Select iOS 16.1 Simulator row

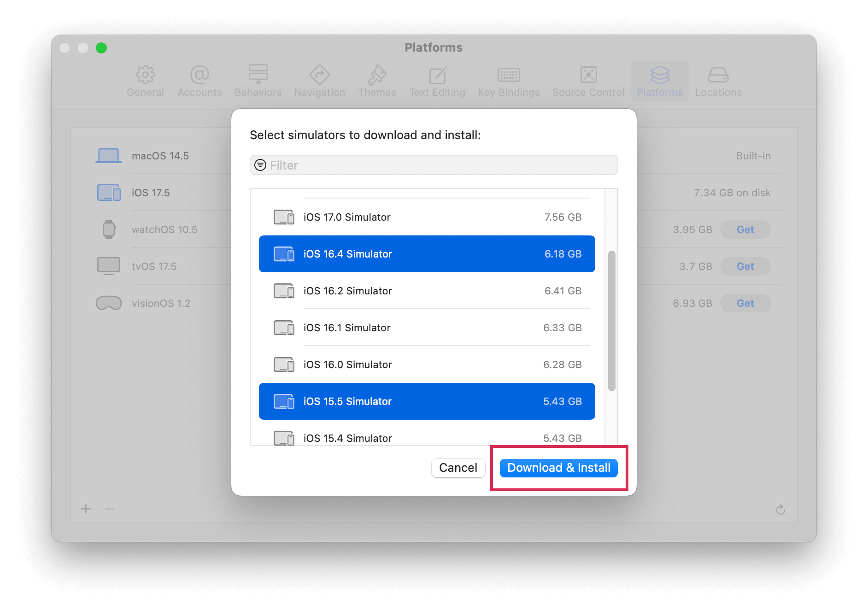click(x=427, y=328)
